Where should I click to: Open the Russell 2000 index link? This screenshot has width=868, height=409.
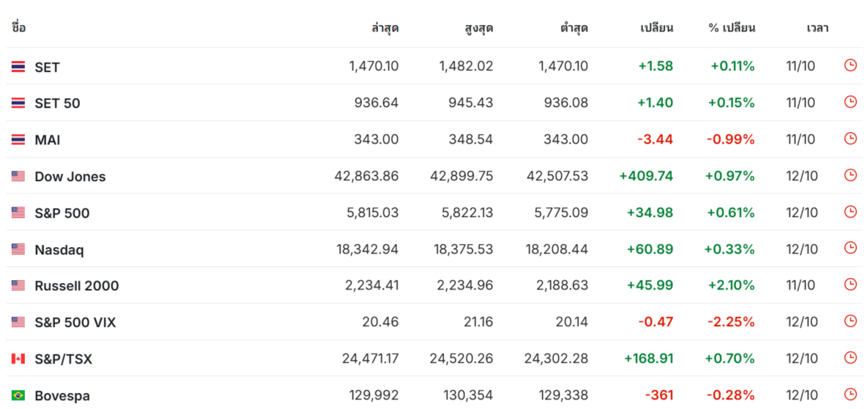(76, 286)
